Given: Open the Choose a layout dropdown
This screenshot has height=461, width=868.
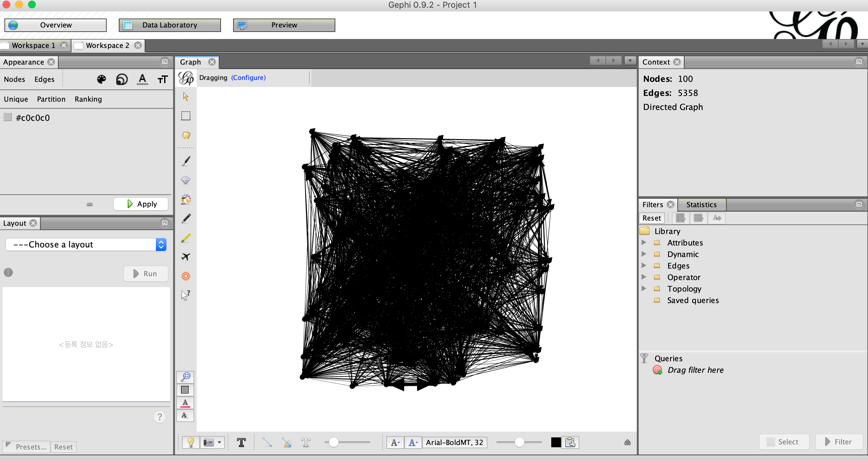Looking at the screenshot, I should click(86, 245).
